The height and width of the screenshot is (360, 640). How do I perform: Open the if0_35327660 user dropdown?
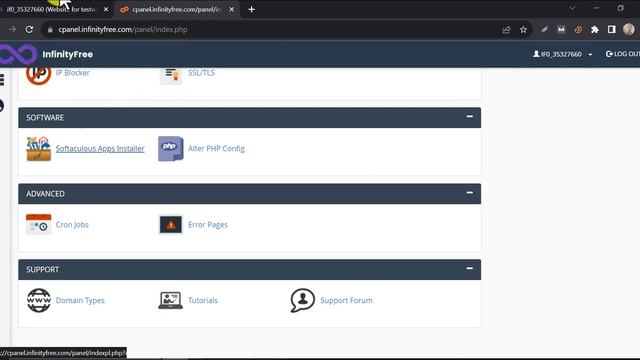tap(562, 54)
